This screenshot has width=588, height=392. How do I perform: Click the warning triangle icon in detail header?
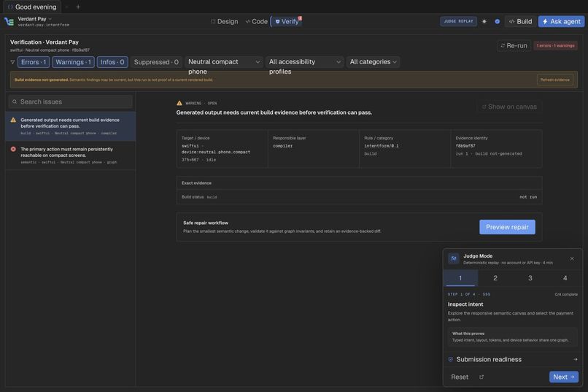179,103
